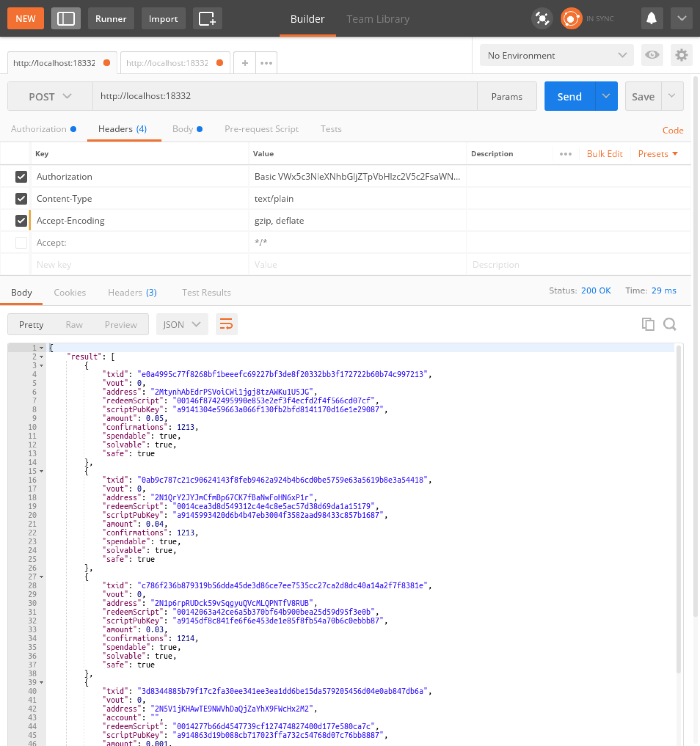
Task: Open response Cookies tab
Action: pyautogui.click(x=70, y=292)
